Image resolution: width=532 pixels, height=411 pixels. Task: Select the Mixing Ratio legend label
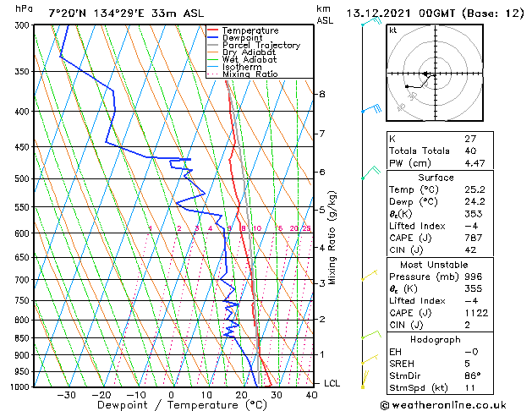(x=250, y=74)
